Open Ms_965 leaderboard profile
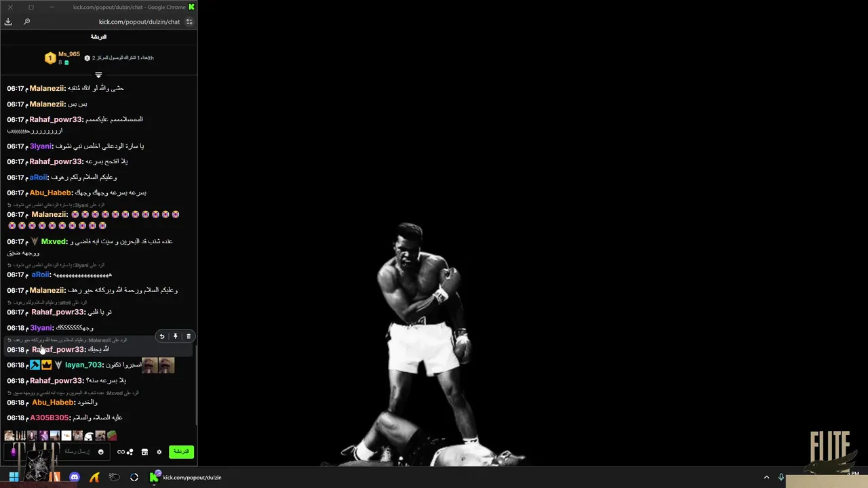868x488 pixels. (x=69, y=54)
